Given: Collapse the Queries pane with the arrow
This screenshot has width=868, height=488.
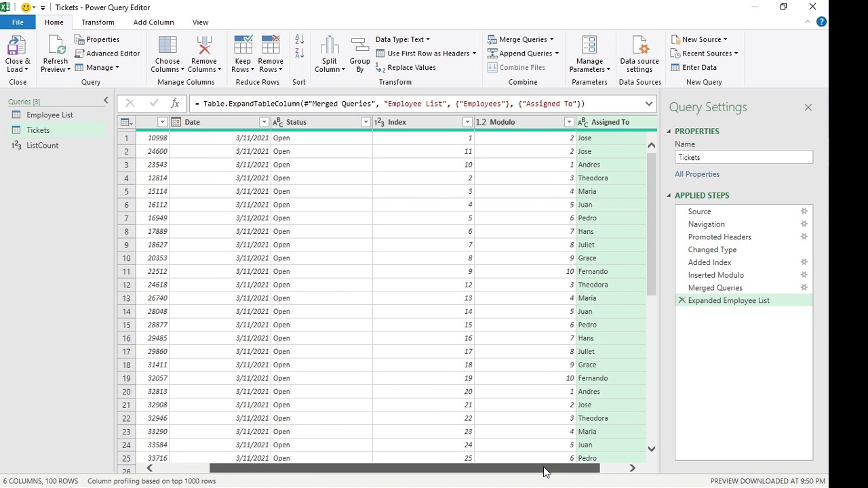Looking at the screenshot, I should point(106,101).
